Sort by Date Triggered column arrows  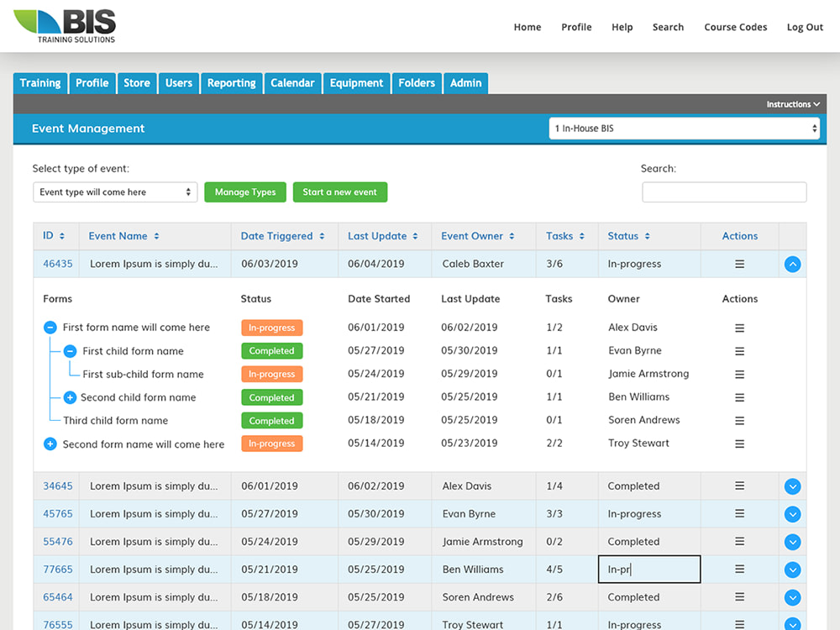pyautogui.click(x=322, y=236)
